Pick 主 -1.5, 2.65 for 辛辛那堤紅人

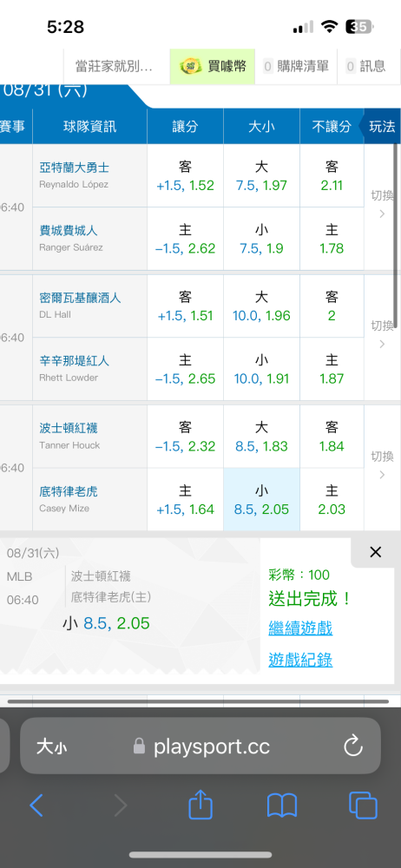click(185, 369)
